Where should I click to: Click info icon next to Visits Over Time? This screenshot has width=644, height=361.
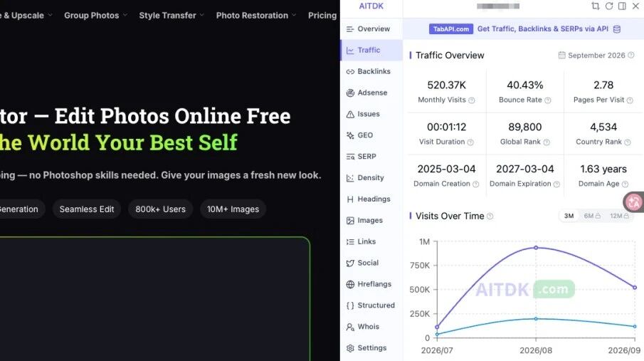[490, 216]
